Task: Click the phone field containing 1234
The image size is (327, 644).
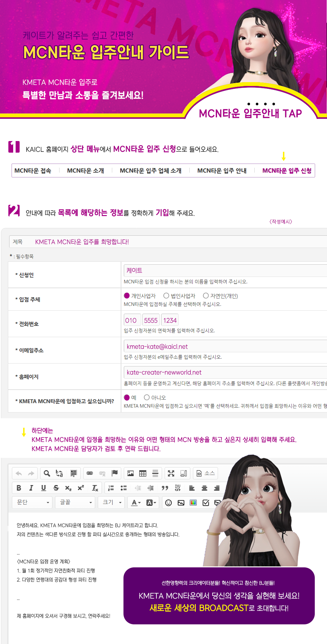Action: [x=170, y=320]
